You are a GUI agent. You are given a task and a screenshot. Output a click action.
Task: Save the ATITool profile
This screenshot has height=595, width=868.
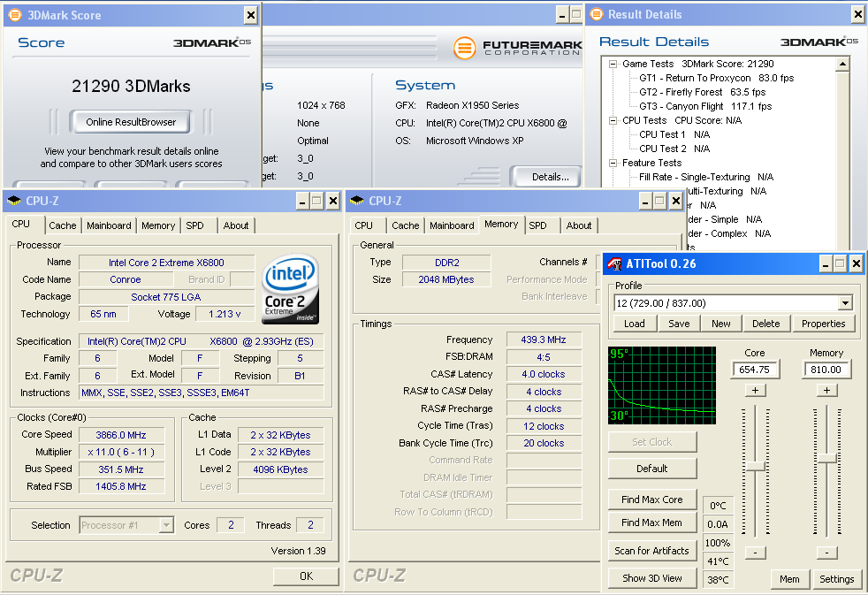pyautogui.click(x=679, y=324)
